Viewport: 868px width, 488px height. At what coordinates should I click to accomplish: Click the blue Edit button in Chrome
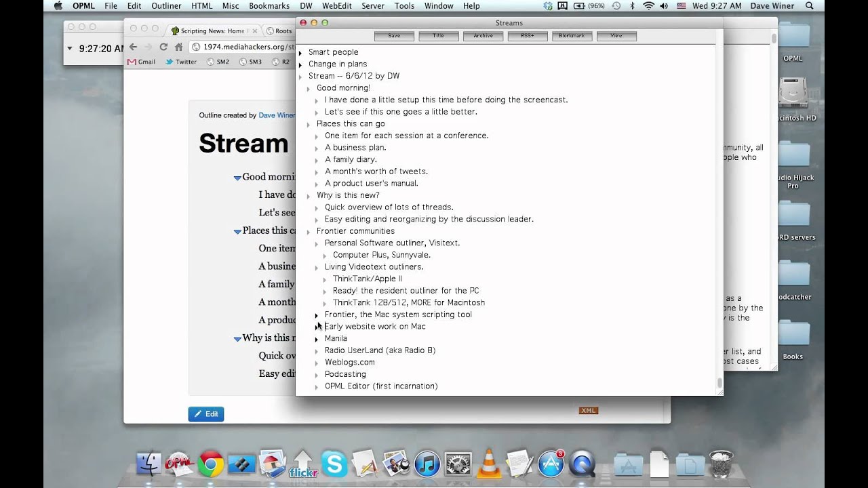click(206, 414)
